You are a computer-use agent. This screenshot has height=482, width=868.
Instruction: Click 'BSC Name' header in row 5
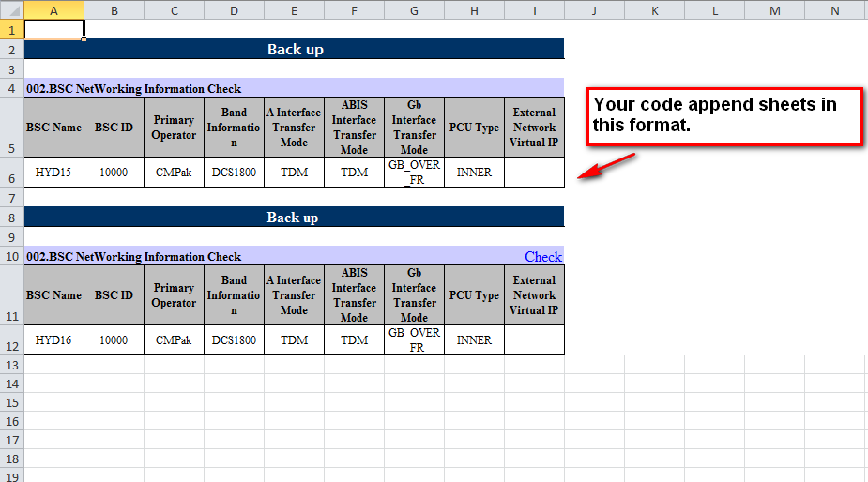pos(54,127)
